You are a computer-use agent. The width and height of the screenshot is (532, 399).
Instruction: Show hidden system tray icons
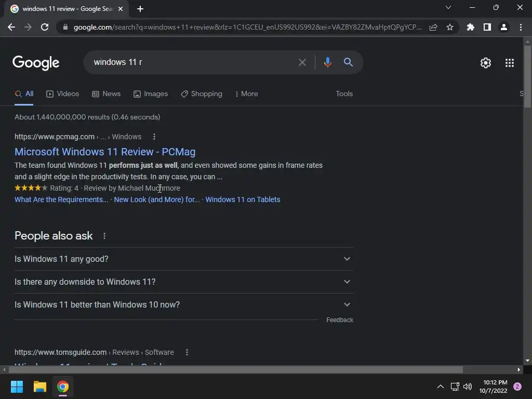point(441,387)
